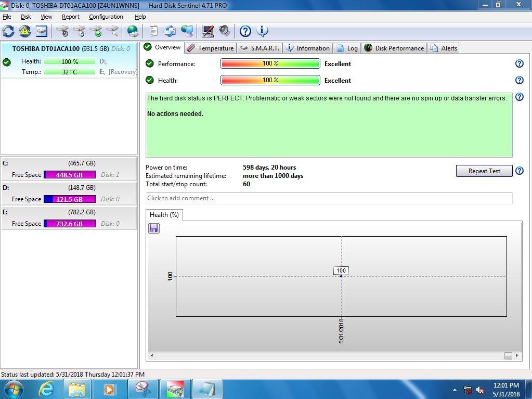Show hidden tray icons arrow
Viewport: 532px width, 399px height.
pyautogui.click(x=455, y=390)
